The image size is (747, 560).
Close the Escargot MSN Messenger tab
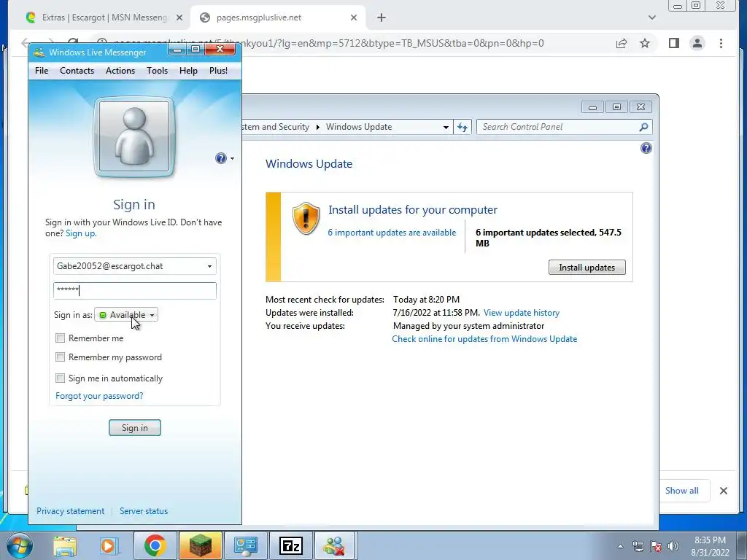[x=179, y=17]
